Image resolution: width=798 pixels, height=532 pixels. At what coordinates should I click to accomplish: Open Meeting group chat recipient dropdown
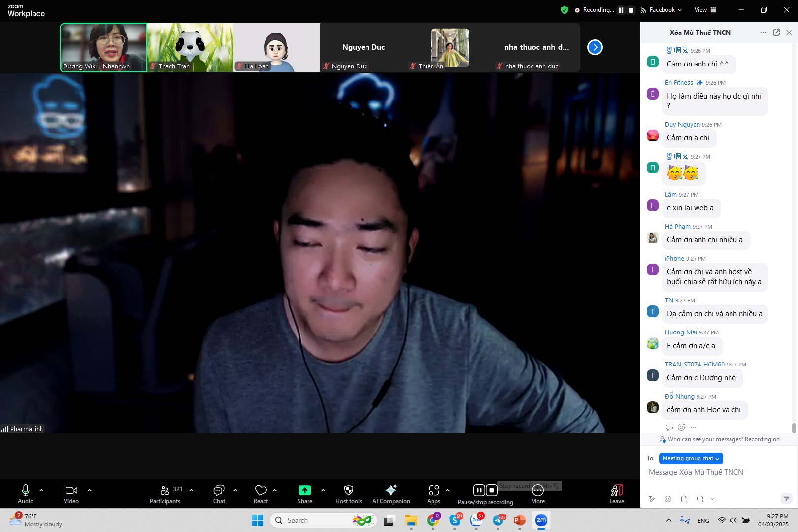691,458
